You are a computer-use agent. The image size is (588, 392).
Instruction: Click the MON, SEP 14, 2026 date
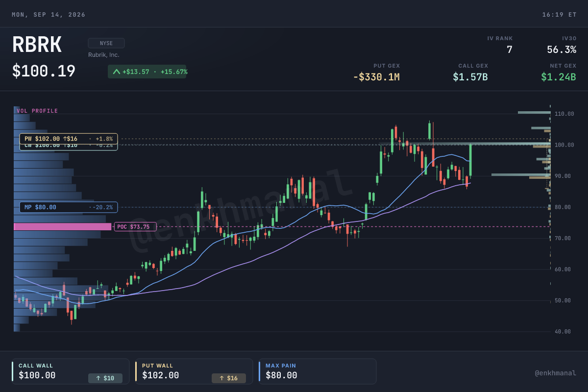(x=49, y=15)
